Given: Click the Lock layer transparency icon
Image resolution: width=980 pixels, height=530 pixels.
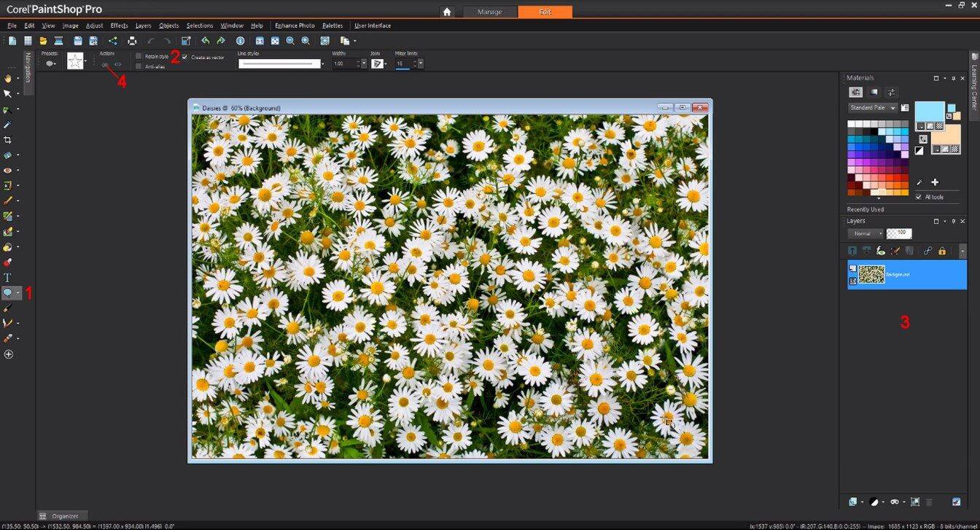Looking at the screenshot, I should tap(942, 251).
